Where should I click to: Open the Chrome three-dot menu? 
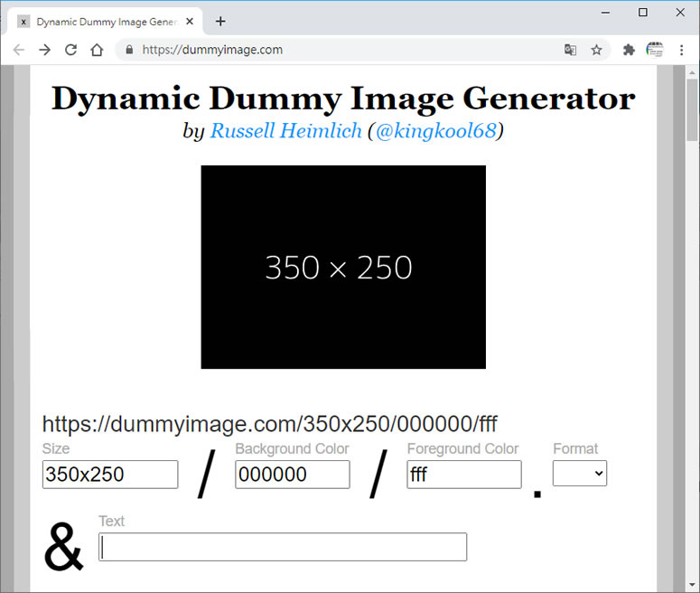[681, 50]
